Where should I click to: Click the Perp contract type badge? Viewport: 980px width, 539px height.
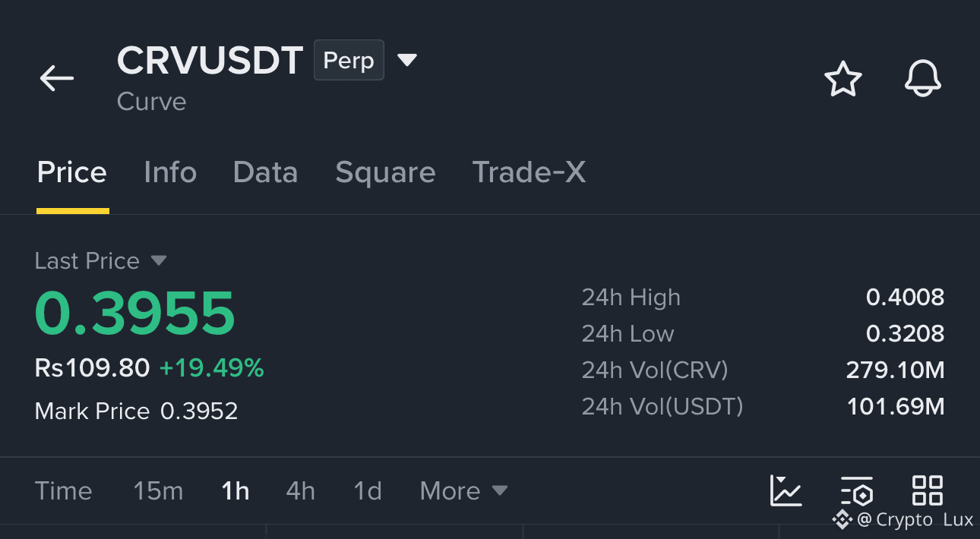click(349, 60)
